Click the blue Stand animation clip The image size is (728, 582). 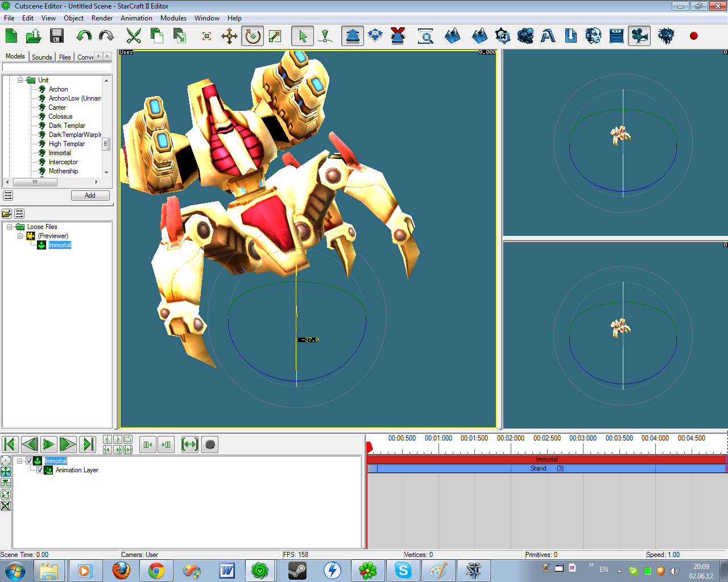click(546, 468)
